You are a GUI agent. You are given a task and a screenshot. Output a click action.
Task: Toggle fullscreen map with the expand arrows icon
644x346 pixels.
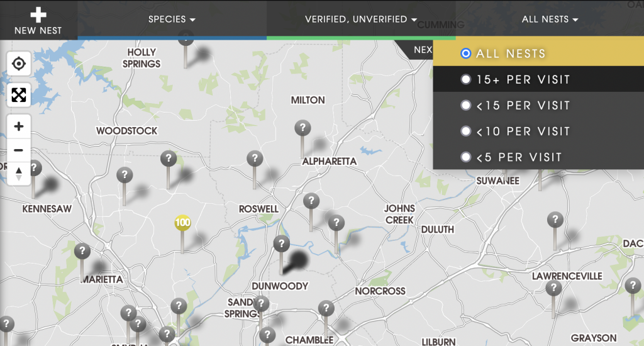(x=18, y=95)
